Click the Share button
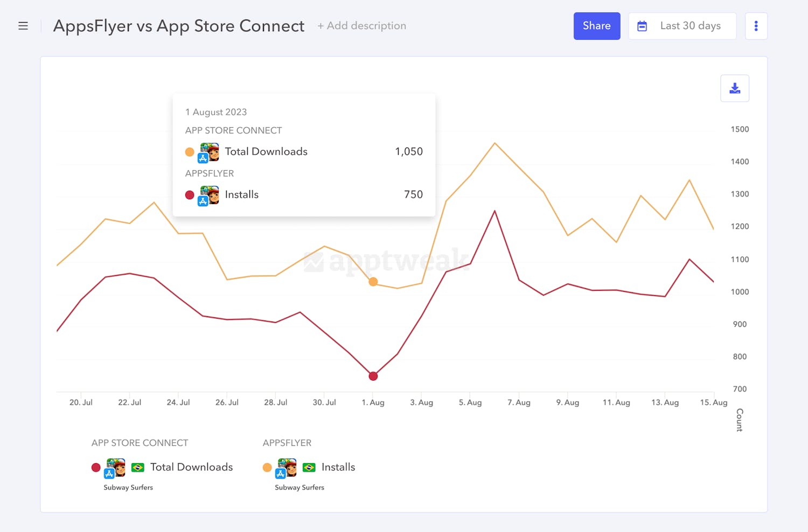808x532 pixels. [x=597, y=25]
